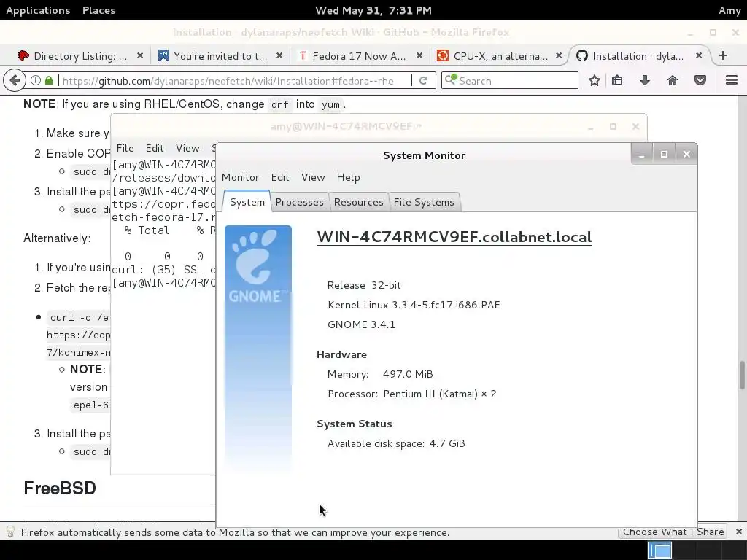Close the CPU-X tab
The image size is (747, 560).
point(559,55)
